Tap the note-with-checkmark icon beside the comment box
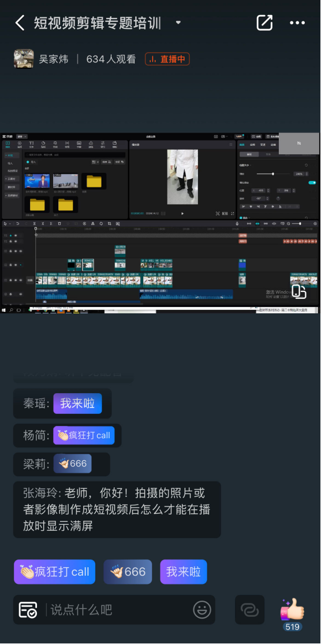Screen dimensions: 321x644 point(28,610)
